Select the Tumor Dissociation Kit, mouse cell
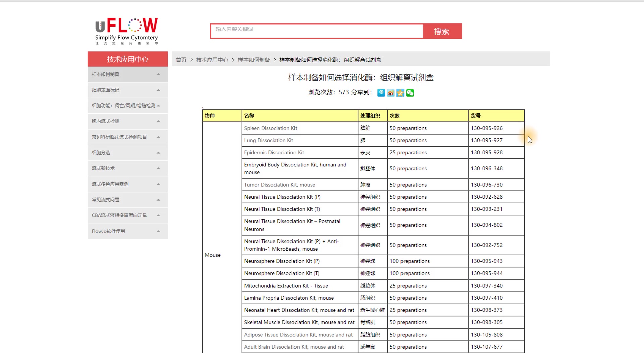Viewport: 644px width, 353px height. coord(300,185)
